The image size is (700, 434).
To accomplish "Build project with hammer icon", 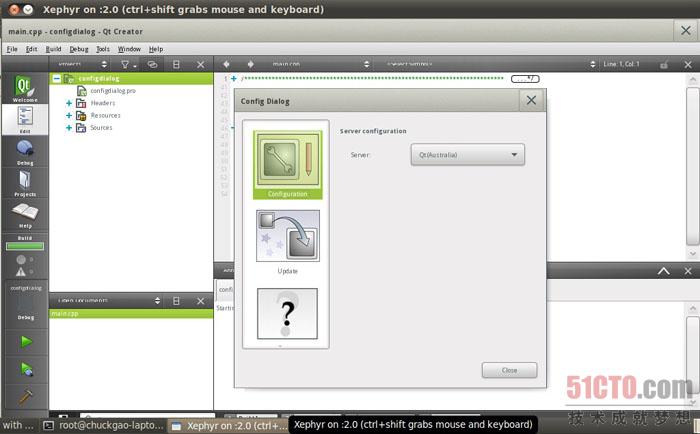I will [x=26, y=396].
